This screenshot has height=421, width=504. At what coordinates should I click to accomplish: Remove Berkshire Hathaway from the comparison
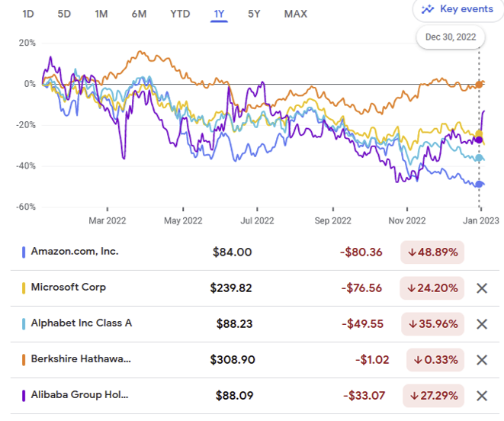(481, 359)
